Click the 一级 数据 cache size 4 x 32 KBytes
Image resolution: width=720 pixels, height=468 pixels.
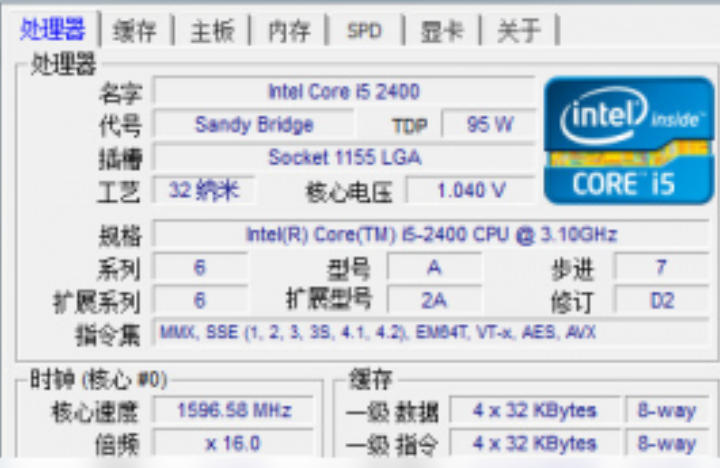coord(535,410)
